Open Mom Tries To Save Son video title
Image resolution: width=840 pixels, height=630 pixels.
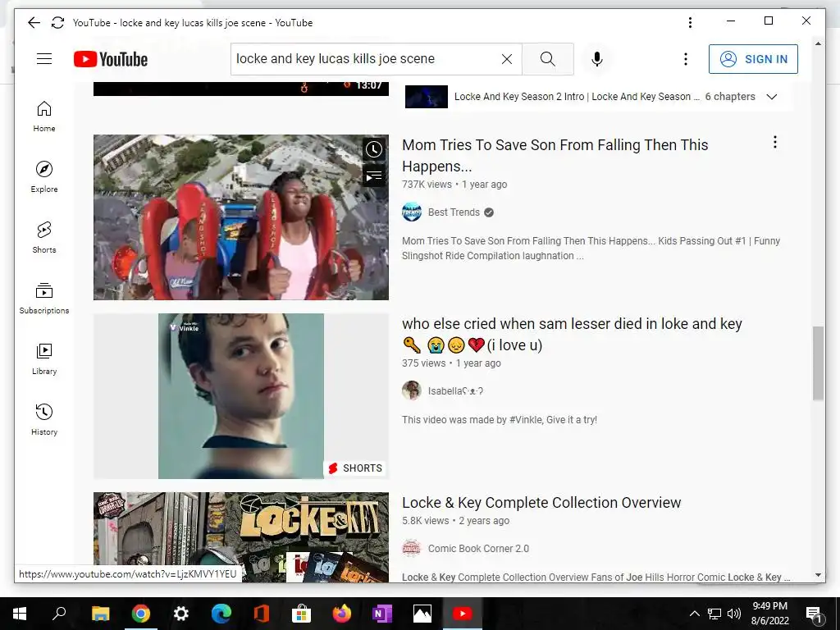coord(555,155)
